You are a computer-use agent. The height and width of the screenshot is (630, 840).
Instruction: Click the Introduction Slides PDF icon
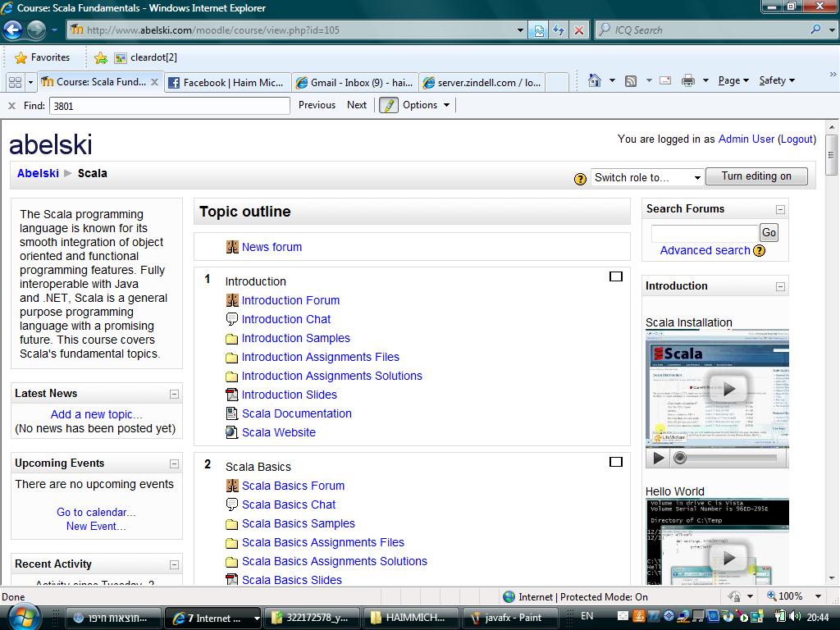click(x=232, y=395)
